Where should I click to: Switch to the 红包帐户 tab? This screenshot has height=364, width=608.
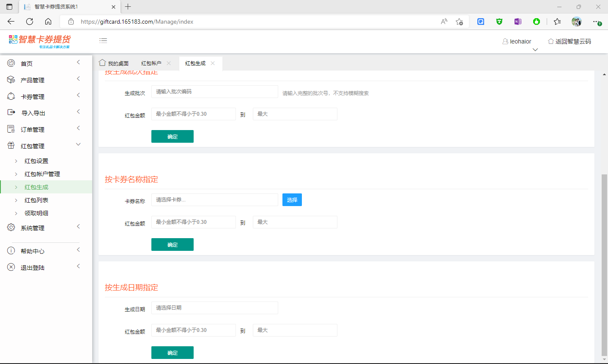point(151,63)
